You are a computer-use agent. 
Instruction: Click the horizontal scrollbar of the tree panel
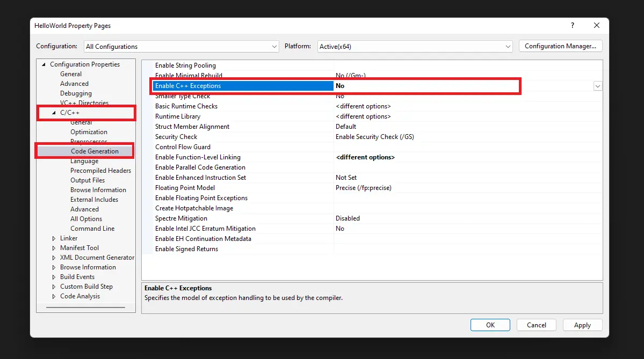(x=85, y=307)
